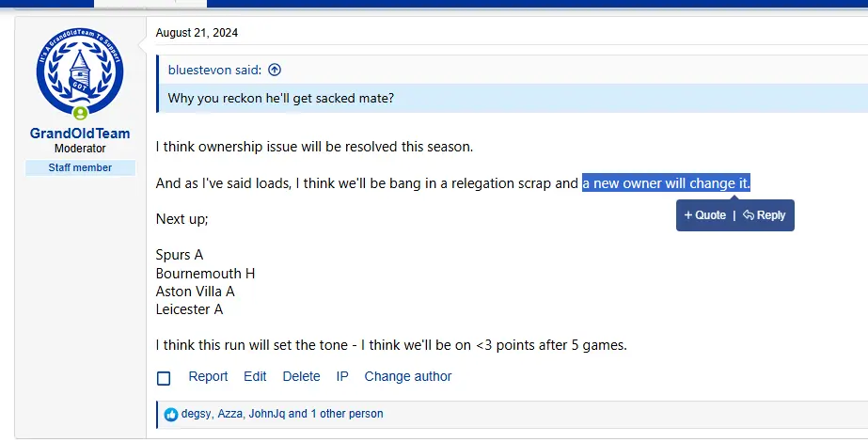The height and width of the screenshot is (442, 868).
Task: Click the Reply tooltip button
Action: 765,215
